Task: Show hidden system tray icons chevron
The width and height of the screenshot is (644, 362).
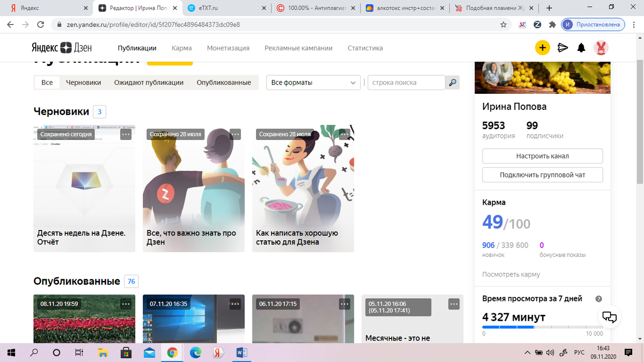Action: click(x=528, y=352)
